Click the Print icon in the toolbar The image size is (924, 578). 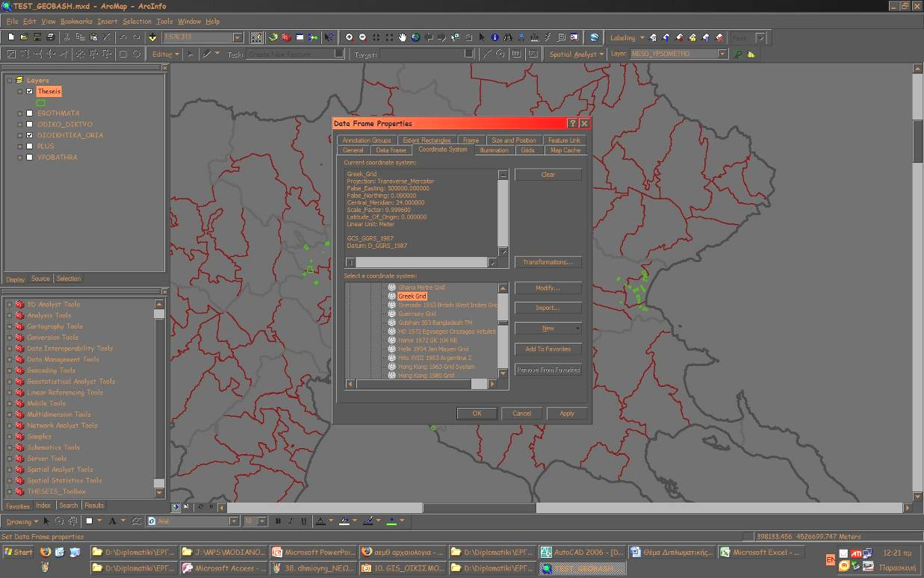pyautogui.click(x=50, y=37)
